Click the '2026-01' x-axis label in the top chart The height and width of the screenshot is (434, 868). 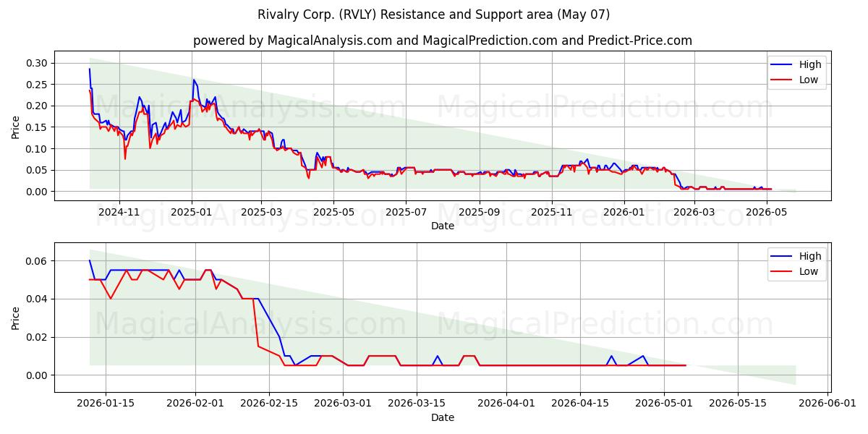(x=624, y=212)
